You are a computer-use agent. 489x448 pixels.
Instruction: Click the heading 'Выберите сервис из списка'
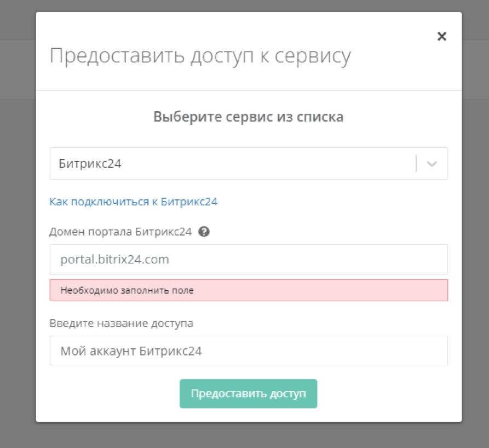pos(248,116)
